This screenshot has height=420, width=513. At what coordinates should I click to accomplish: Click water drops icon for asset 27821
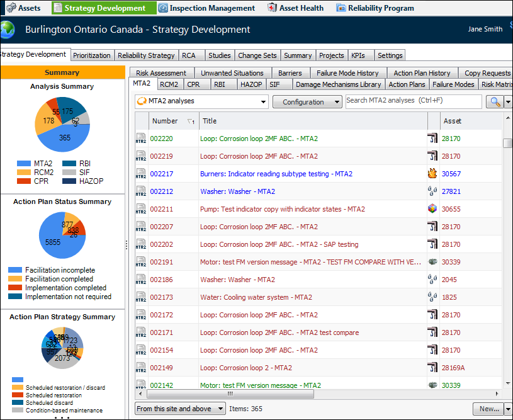(432, 191)
